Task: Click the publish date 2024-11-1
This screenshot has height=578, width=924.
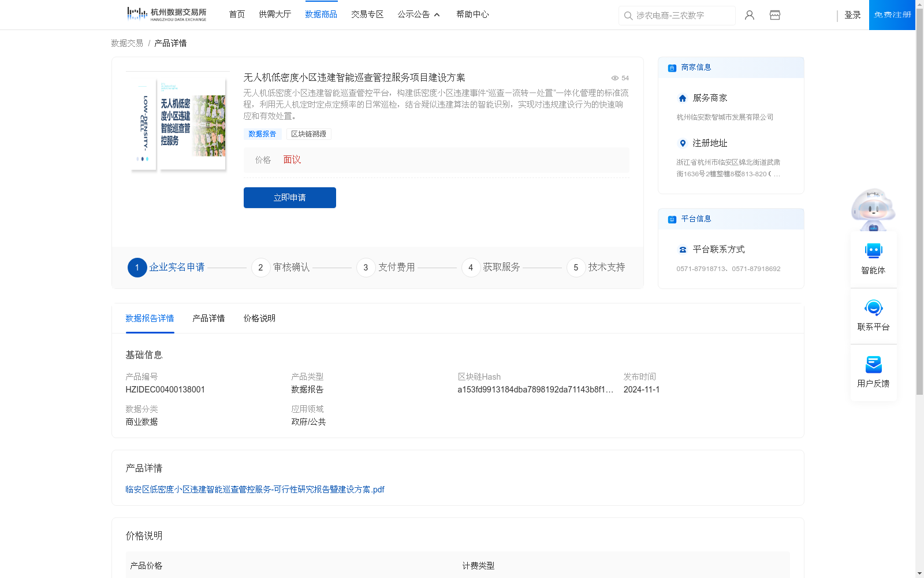Action: [642, 390]
